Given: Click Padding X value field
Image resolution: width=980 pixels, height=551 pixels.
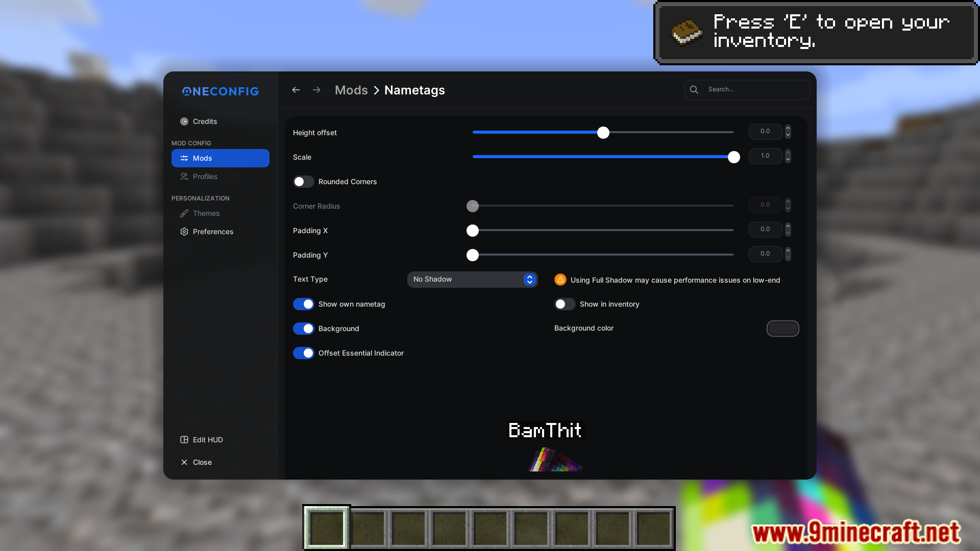Looking at the screenshot, I should (x=765, y=230).
